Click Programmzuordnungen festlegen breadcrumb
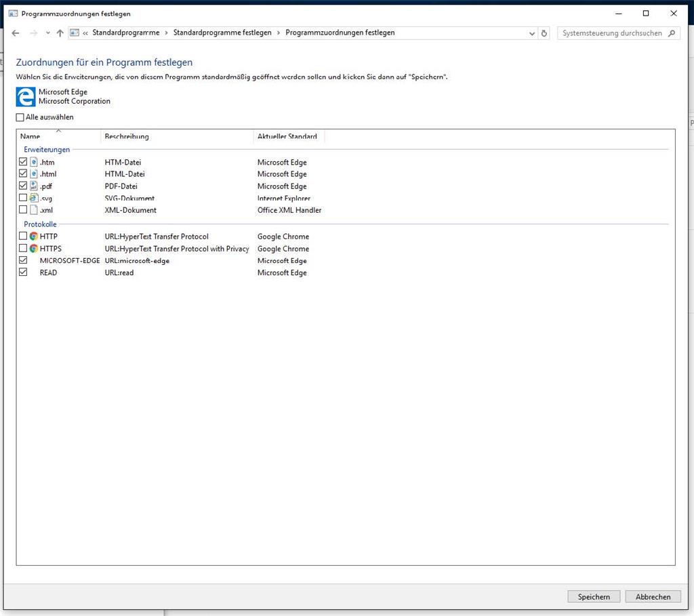This screenshot has width=694, height=616. [x=340, y=33]
